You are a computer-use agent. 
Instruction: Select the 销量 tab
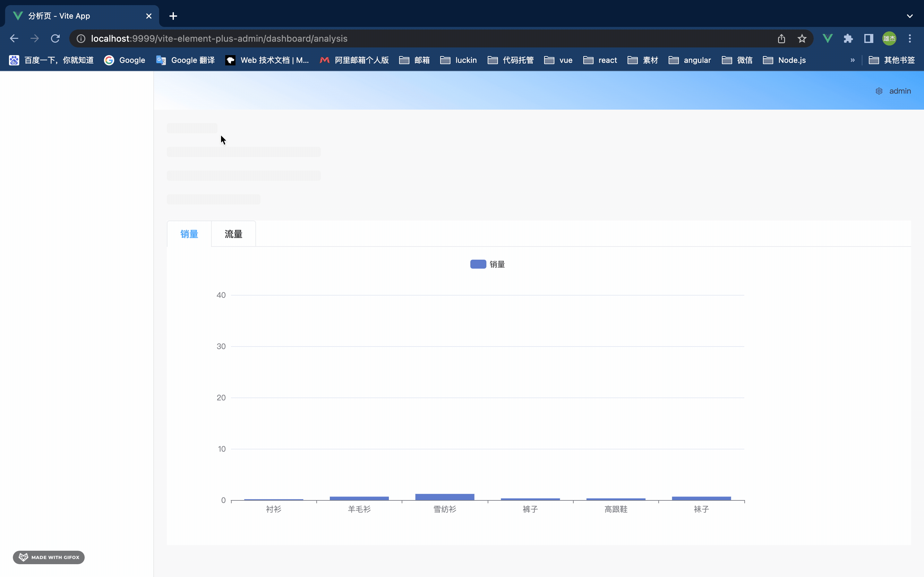(189, 234)
